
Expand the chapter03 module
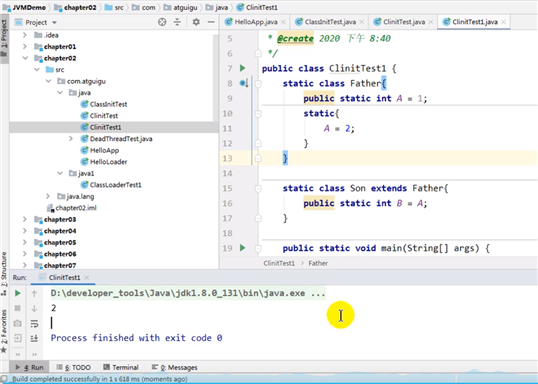click(x=25, y=219)
